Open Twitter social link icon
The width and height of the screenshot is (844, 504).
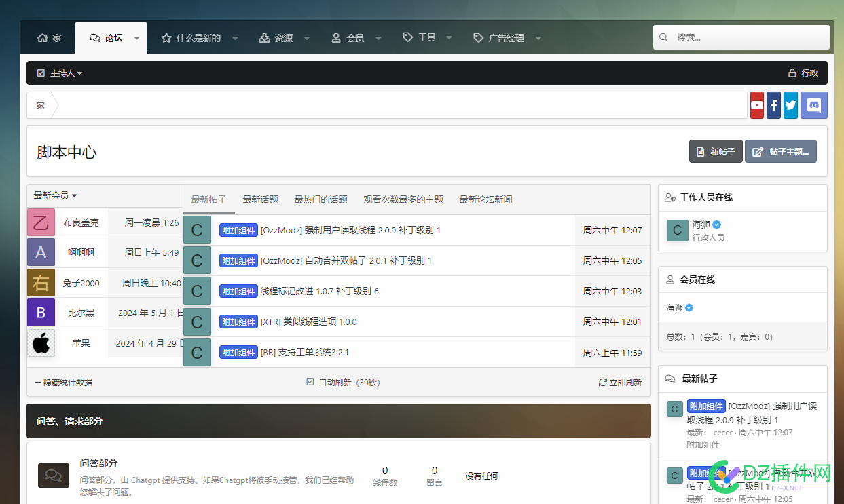point(790,105)
